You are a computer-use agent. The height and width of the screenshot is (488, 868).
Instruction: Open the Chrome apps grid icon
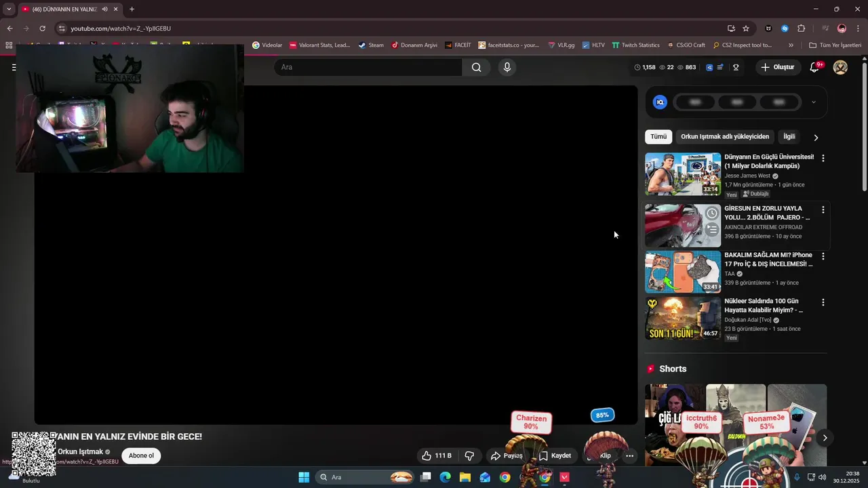9,45
